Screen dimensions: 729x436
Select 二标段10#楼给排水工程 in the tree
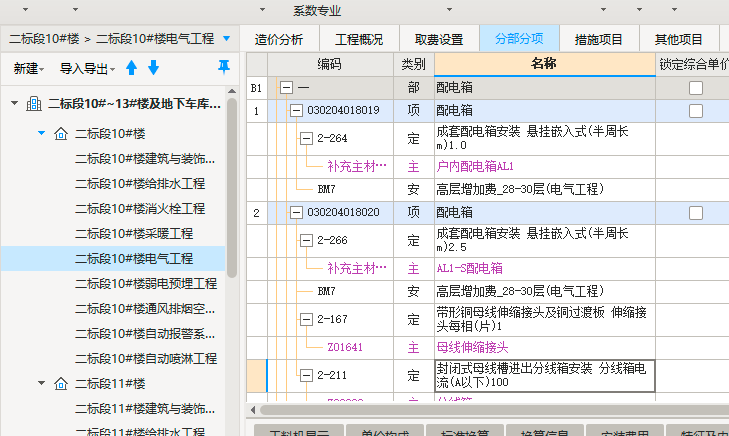point(140,184)
